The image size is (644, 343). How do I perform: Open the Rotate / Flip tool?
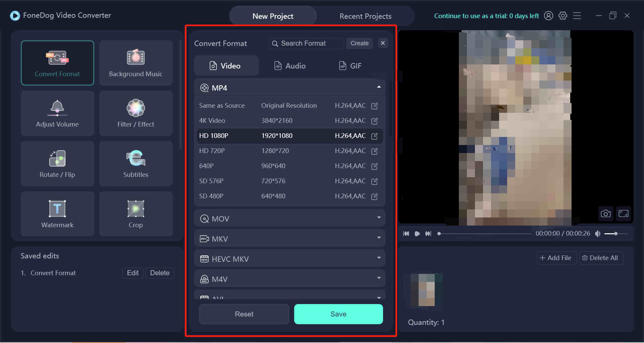pyautogui.click(x=57, y=163)
